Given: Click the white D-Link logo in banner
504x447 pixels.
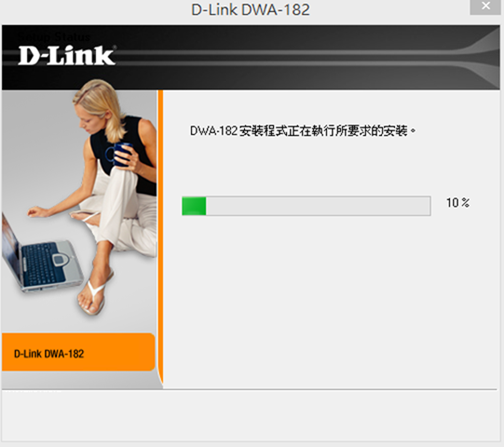Looking at the screenshot, I should click(67, 56).
